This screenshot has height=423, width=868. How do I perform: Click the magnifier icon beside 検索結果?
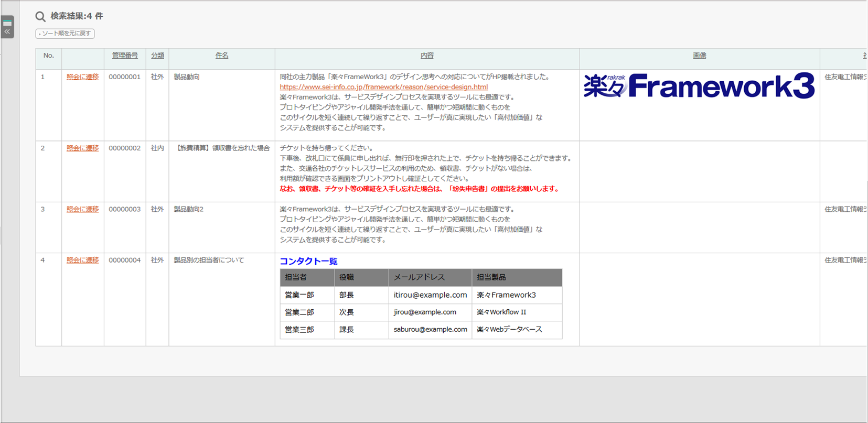[x=40, y=17]
